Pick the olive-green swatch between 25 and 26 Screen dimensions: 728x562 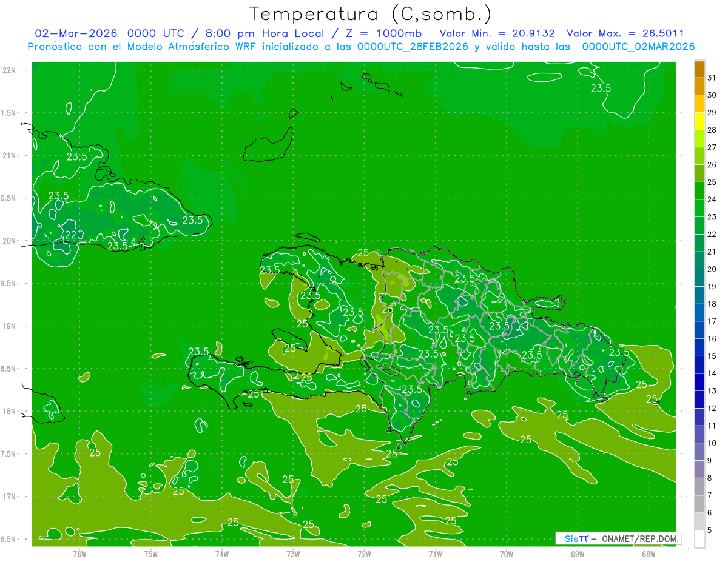pos(699,173)
